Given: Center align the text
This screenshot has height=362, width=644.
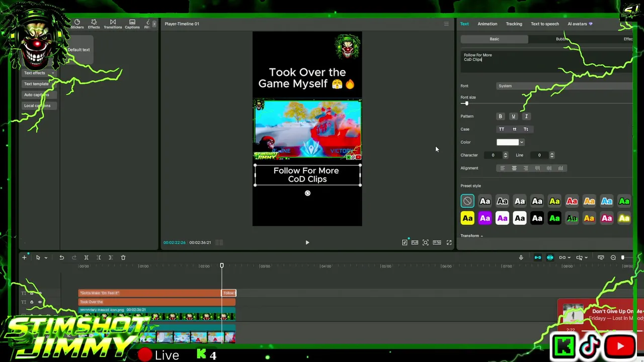Looking at the screenshot, I should (x=514, y=168).
